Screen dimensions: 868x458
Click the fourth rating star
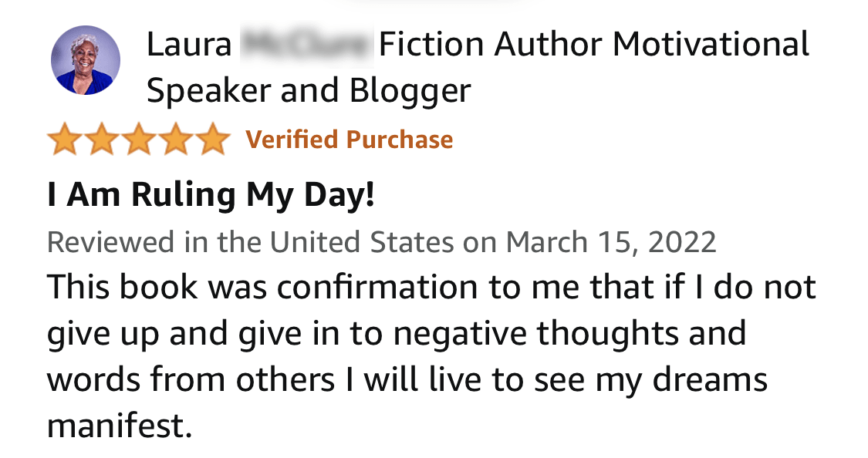[174, 140]
